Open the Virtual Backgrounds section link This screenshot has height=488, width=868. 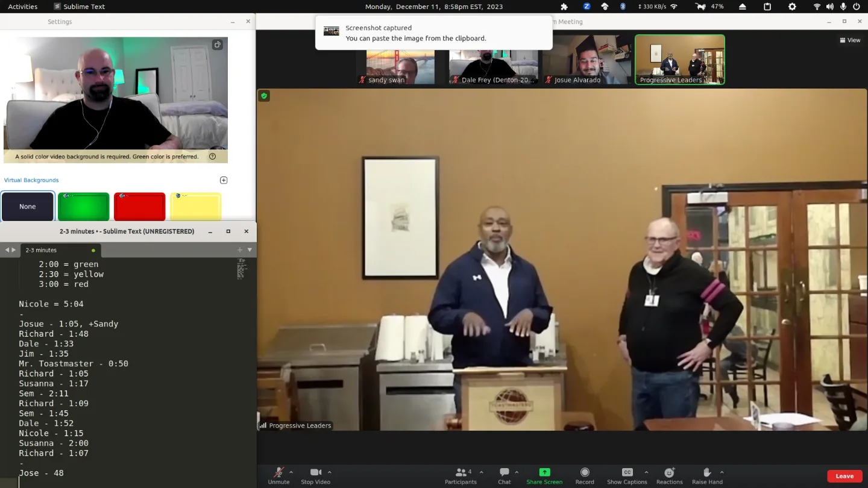(x=31, y=180)
